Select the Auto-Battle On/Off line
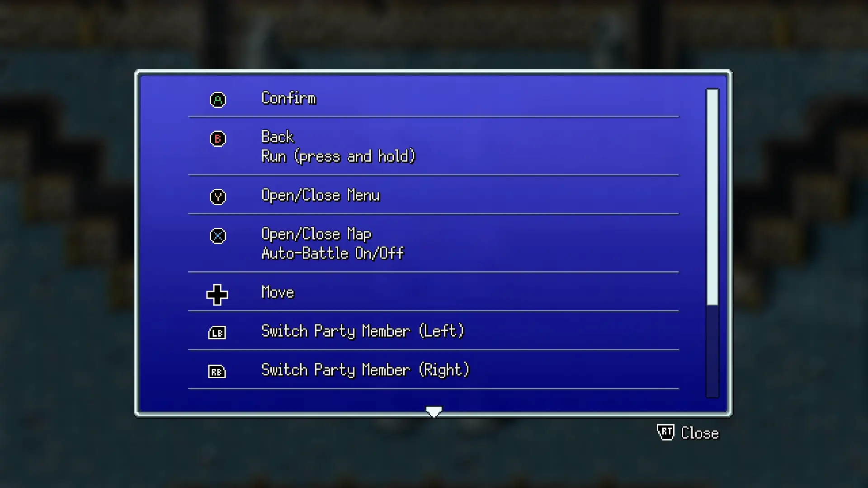 (333, 253)
